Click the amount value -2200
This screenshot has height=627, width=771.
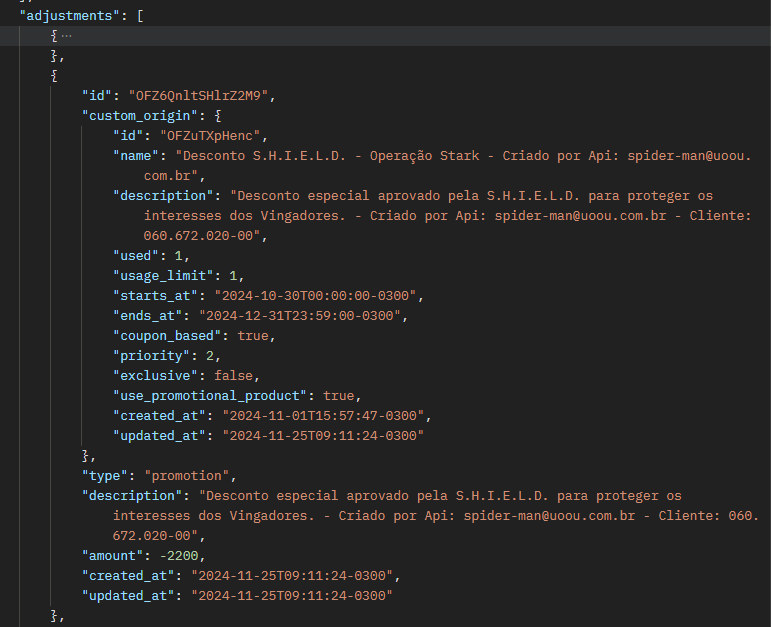(x=179, y=556)
